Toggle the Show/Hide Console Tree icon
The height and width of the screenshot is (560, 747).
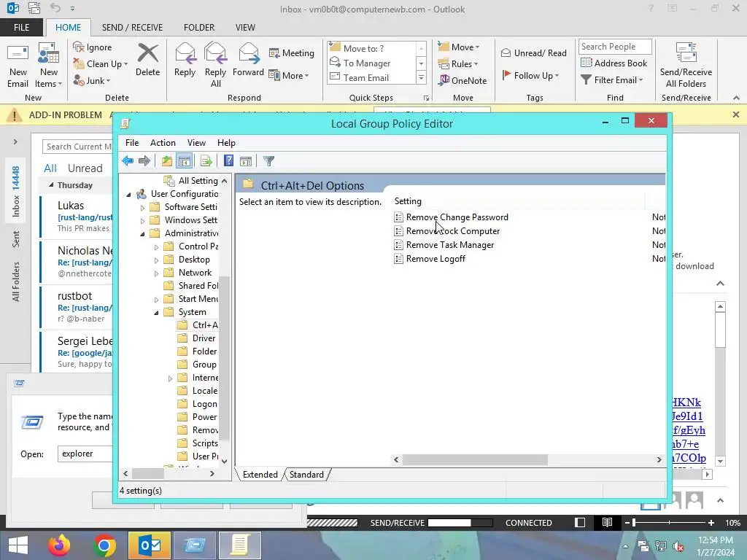[184, 161]
